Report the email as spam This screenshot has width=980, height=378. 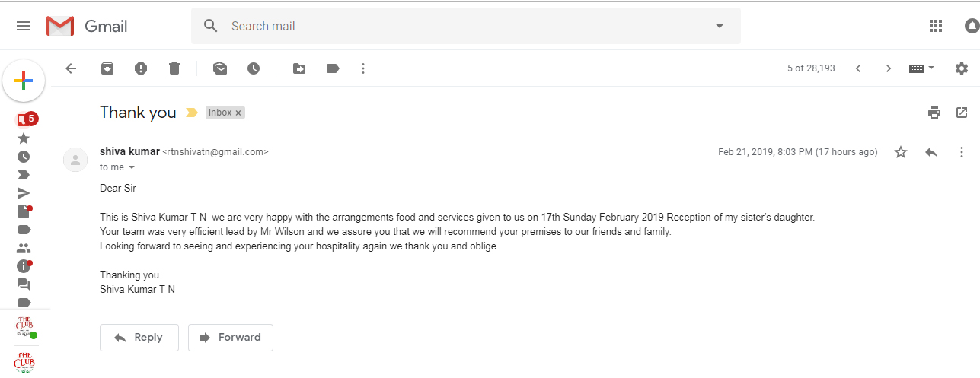[141, 68]
